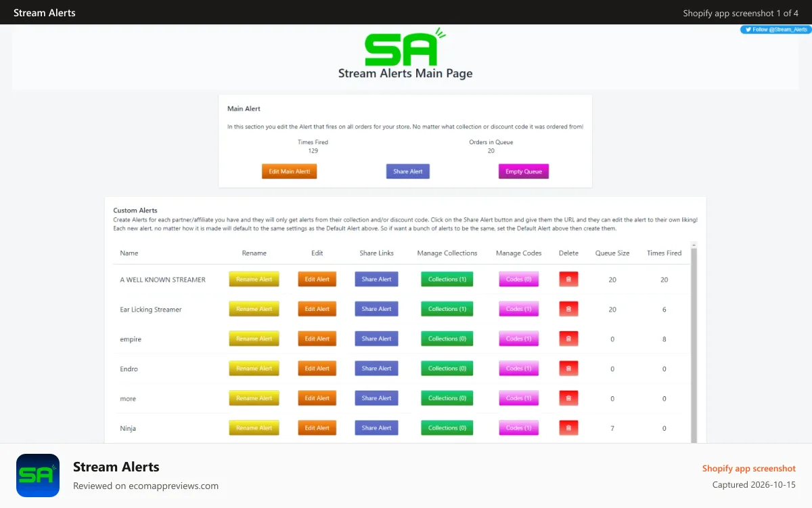The width and height of the screenshot is (812, 508).
Task: Share the Ninja alert
Action: tap(376, 428)
